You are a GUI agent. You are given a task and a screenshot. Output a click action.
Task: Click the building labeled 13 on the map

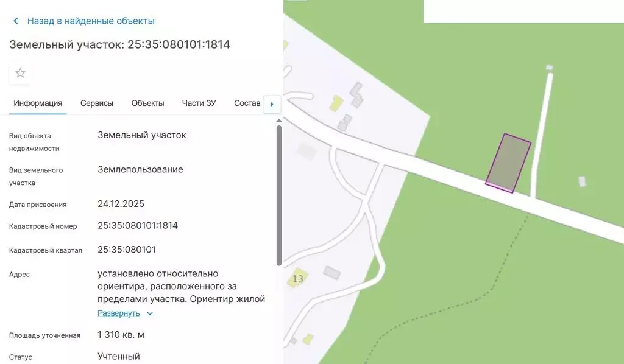click(298, 278)
